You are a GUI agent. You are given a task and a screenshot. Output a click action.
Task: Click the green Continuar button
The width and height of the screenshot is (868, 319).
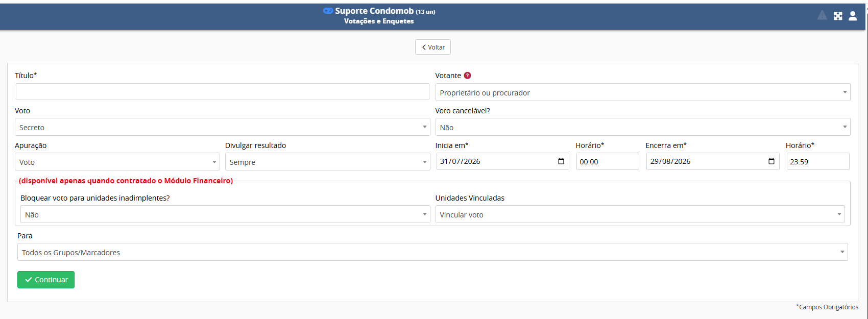point(46,280)
